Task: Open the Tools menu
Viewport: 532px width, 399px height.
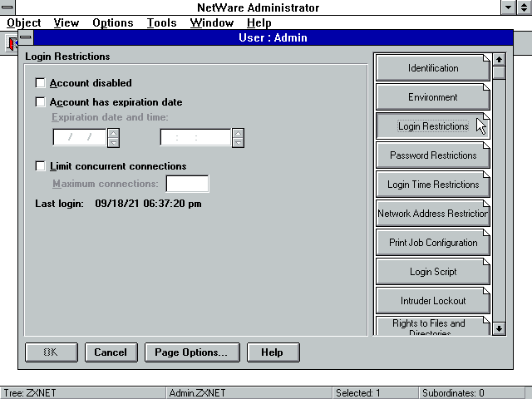Action: click(x=162, y=22)
